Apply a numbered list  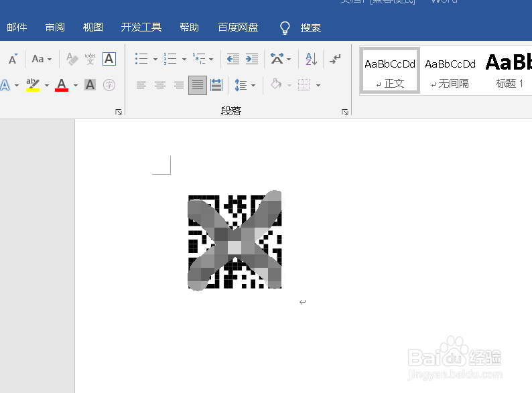point(170,59)
